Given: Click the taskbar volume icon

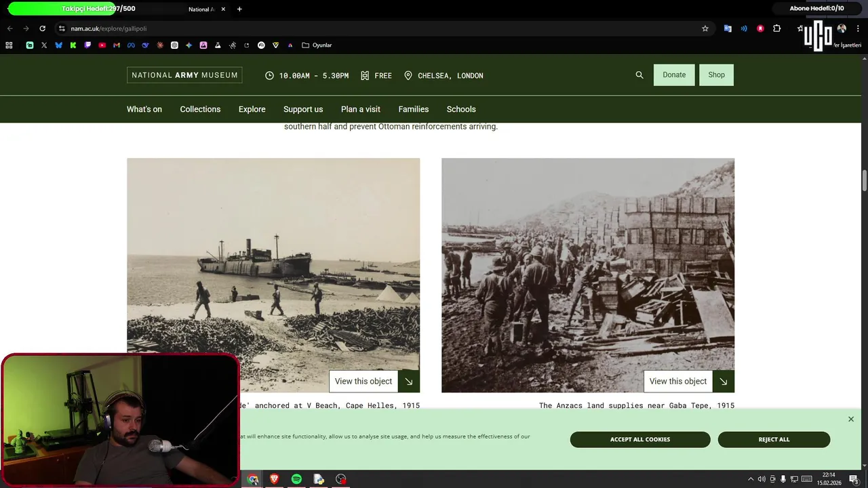Looking at the screenshot, I should [x=761, y=479].
